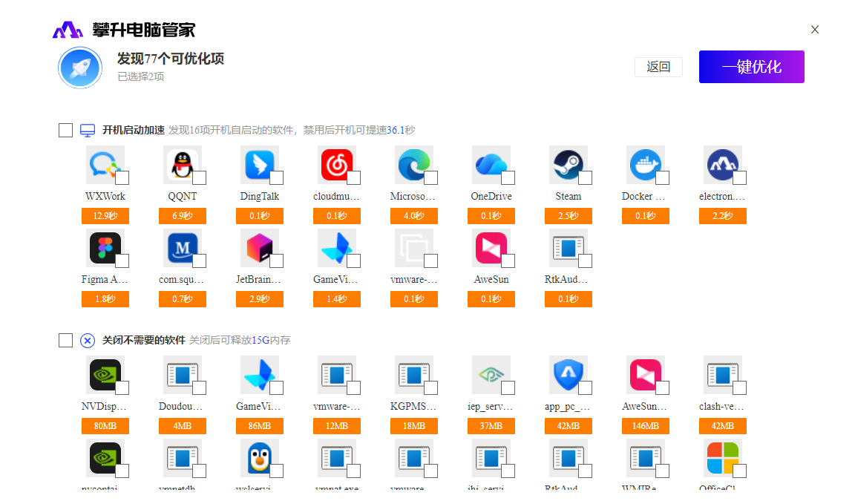Tick the checkbox on Microsoft Edge item

pyautogui.click(x=431, y=178)
